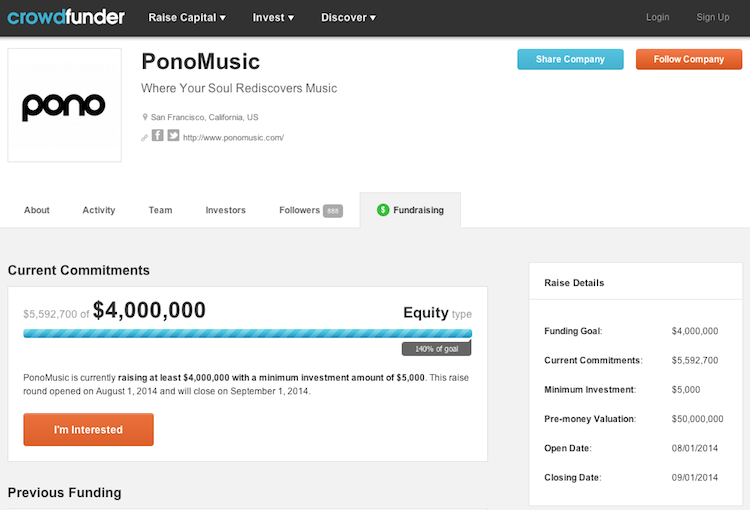Expand the Invest dropdown menu
This screenshot has width=750, height=510.
[273, 18]
